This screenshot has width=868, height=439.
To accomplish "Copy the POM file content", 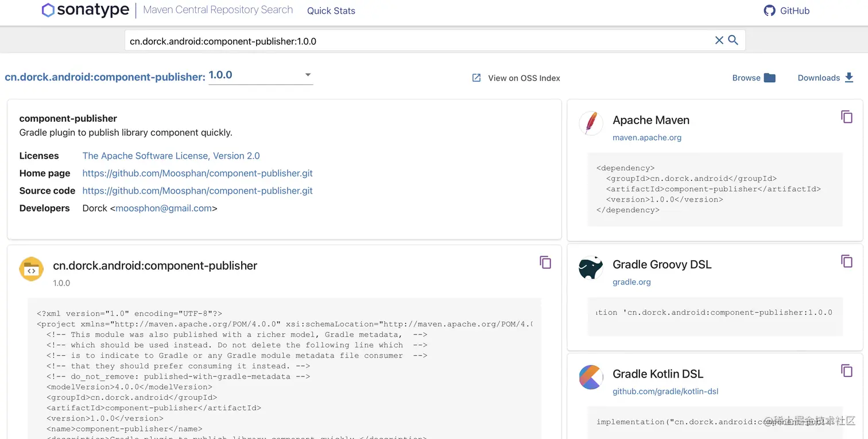I will click(545, 262).
